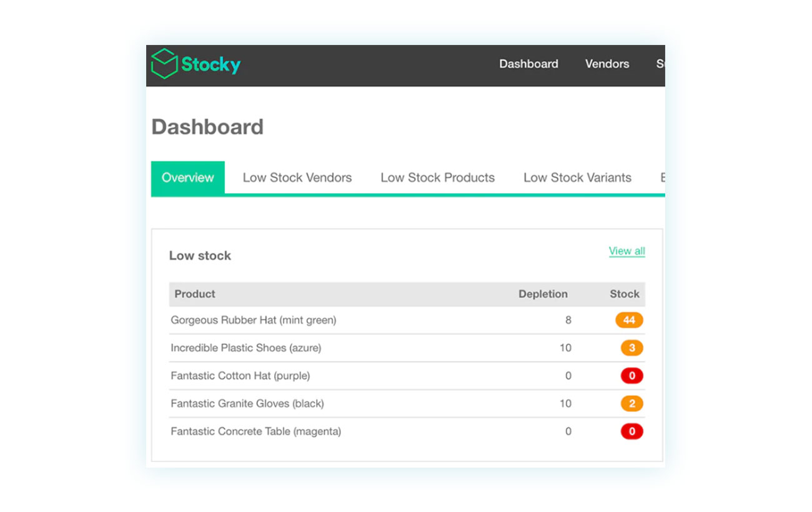Viewport: 812px width, 512px height.
Task: Switch to Low Stock Products tab
Action: click(x=438, y=178)
